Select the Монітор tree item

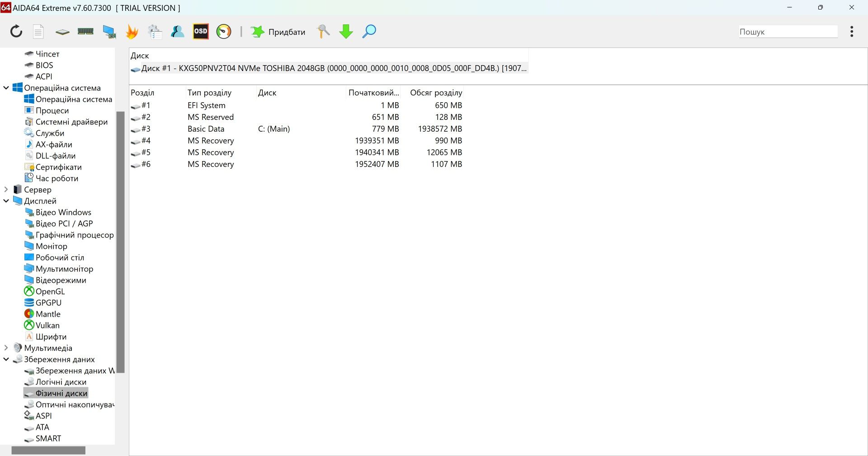pos(46,246)
